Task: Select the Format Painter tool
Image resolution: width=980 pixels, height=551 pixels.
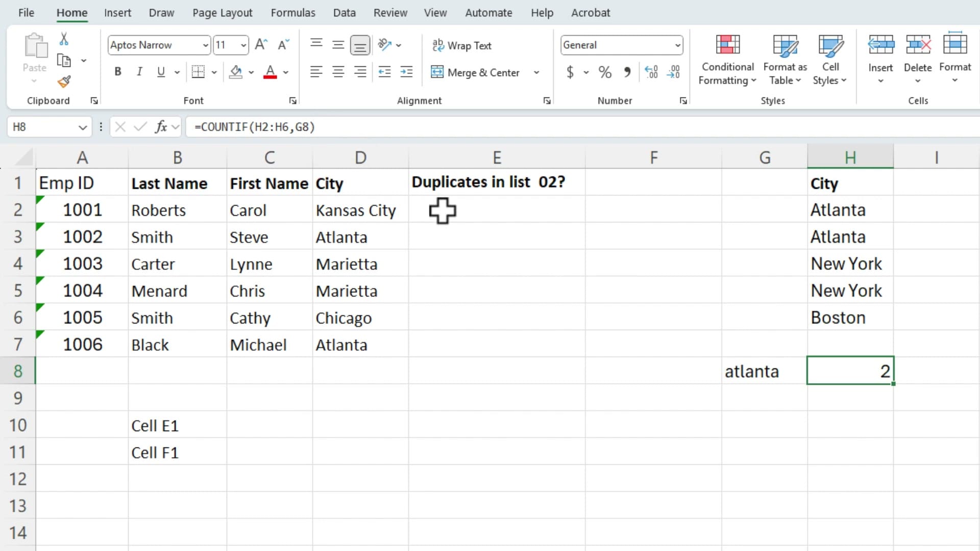Action: click(64, 82)
